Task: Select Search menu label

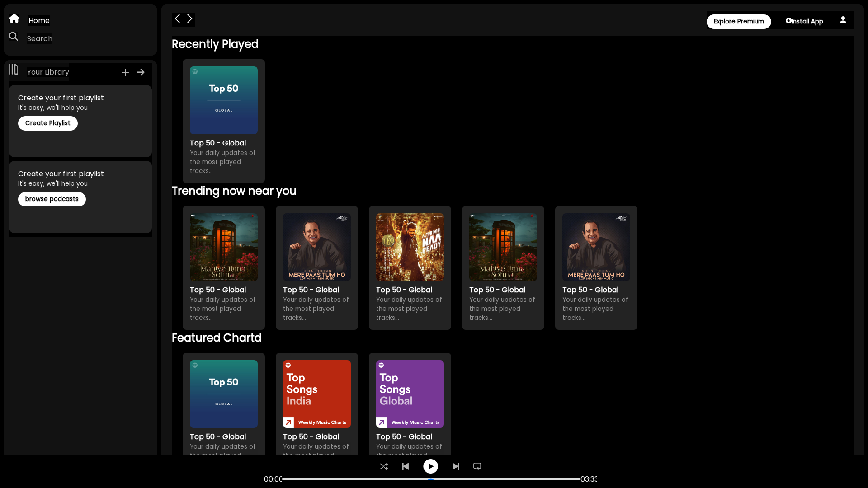Action: point(40,38)
